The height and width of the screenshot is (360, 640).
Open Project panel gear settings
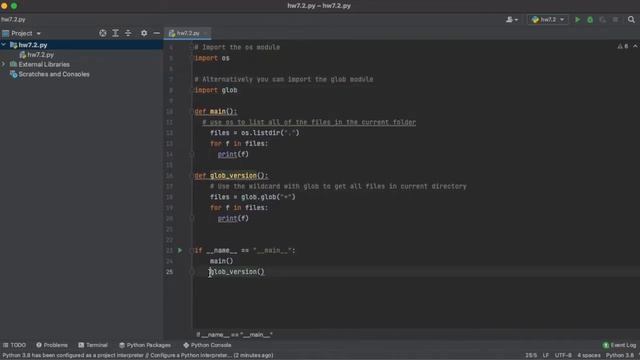[144, 33]
